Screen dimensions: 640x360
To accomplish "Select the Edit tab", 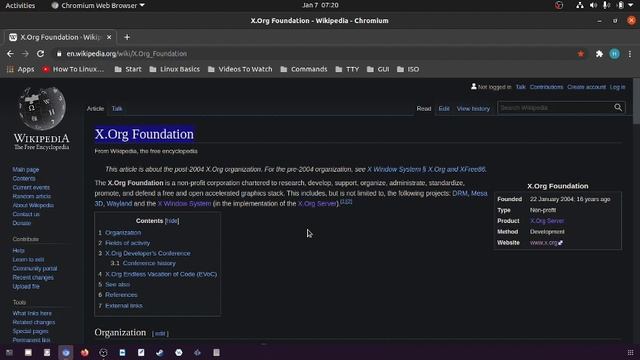I will point(444,109).
